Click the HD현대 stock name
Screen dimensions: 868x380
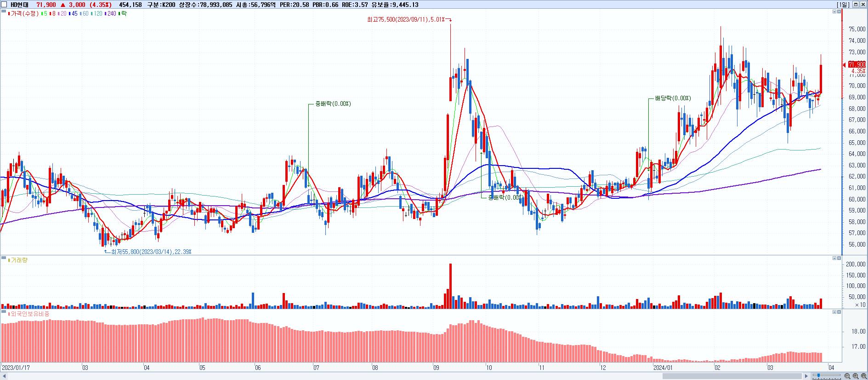tap(19, 5)
